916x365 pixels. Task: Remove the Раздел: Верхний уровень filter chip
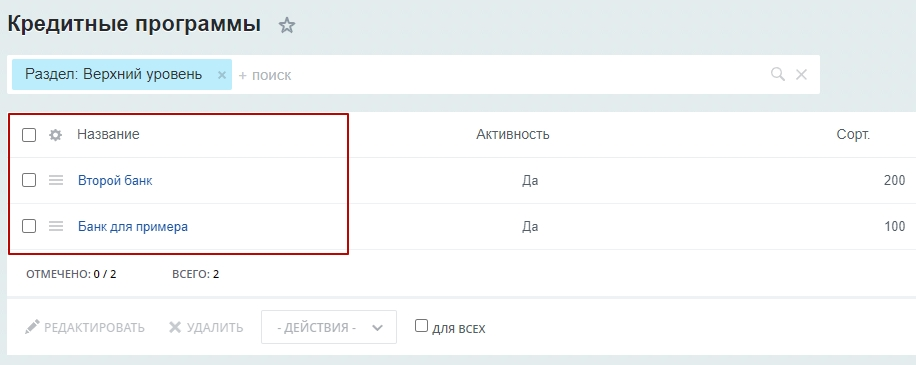click(221, 75)
